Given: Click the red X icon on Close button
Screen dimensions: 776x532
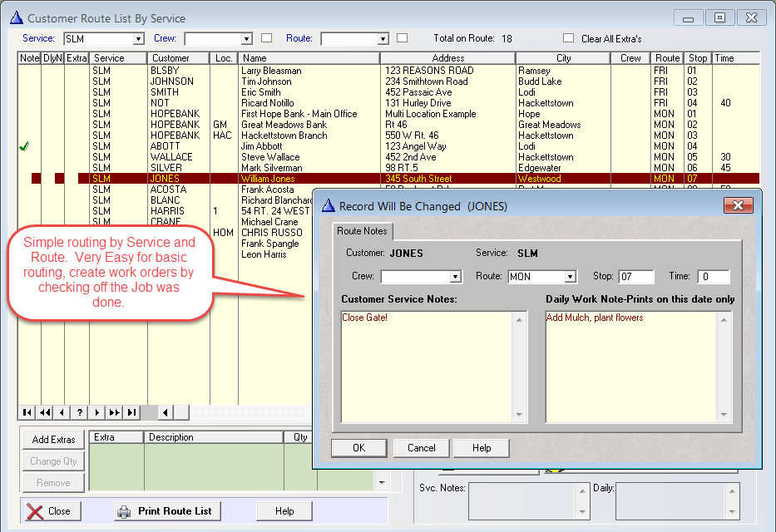Looking at the screenshot, I should tap(35, 511).
